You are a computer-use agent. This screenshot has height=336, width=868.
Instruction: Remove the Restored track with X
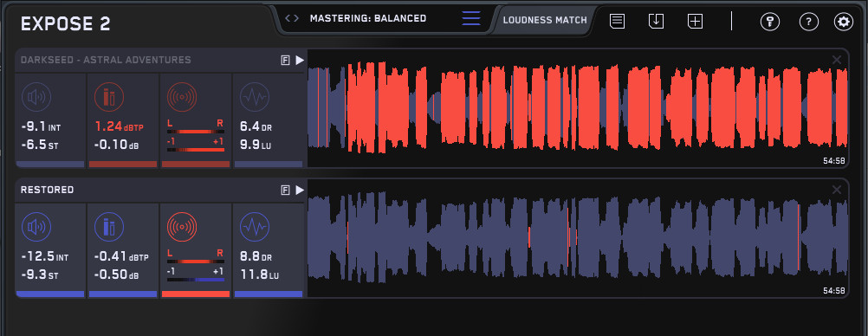click(x=837, y=190)
